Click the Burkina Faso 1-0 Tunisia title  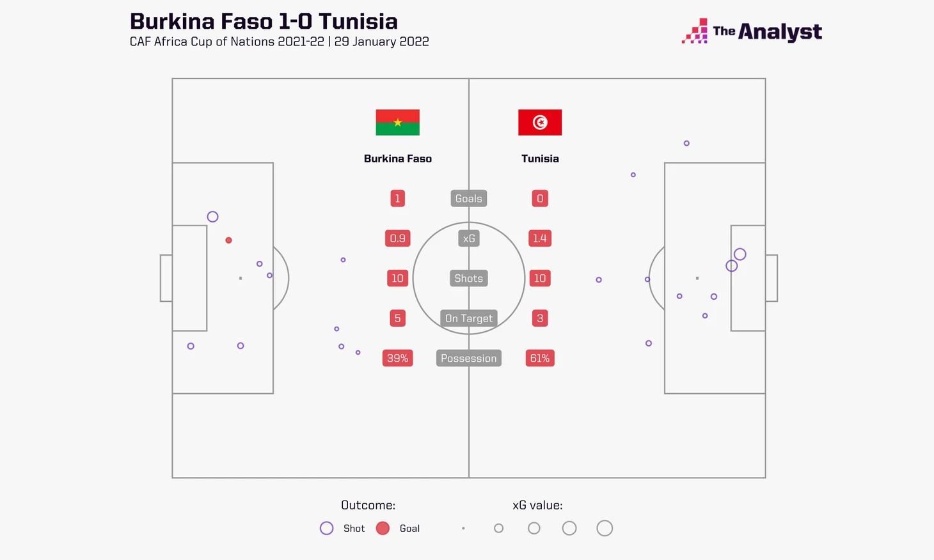(x=264, y=21)
